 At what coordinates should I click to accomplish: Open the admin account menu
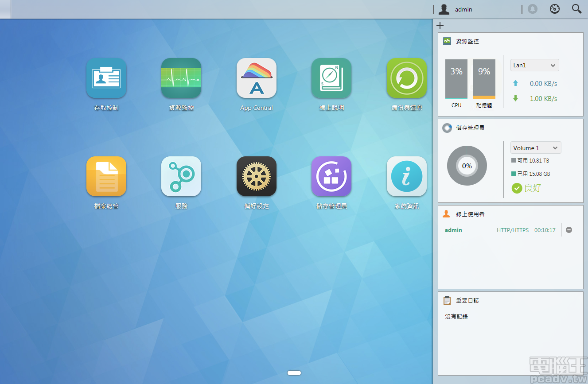463,9
